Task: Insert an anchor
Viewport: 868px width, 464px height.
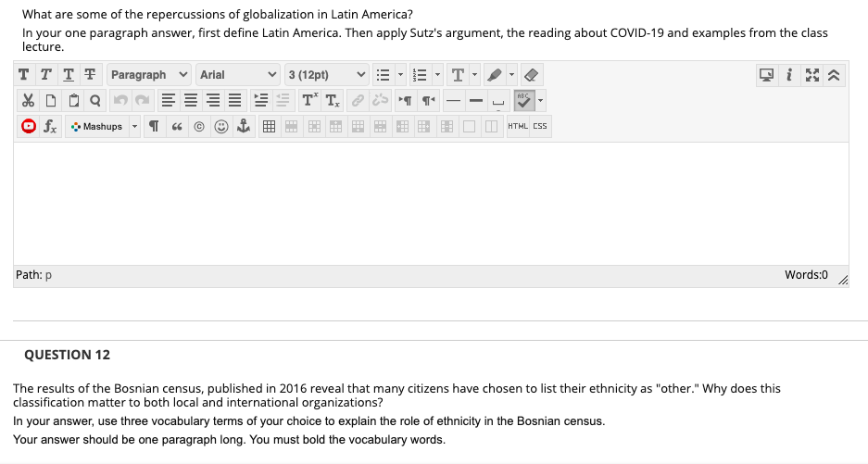Action: [244, 126]
